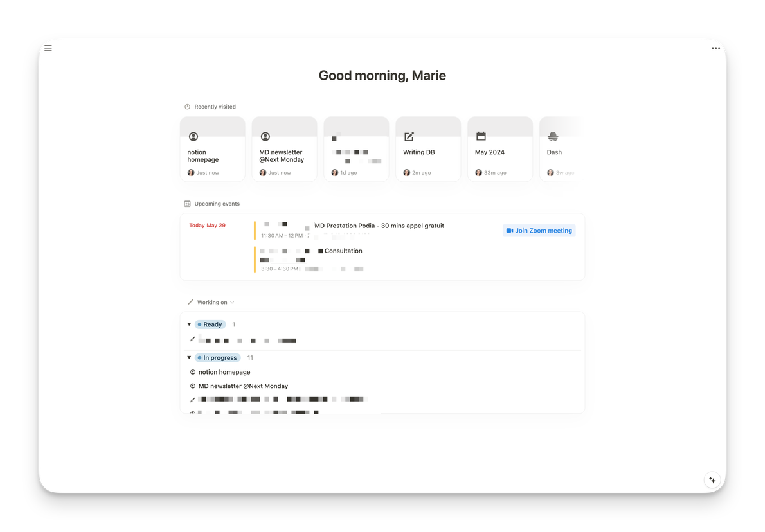Join the Zoom meeting
Image resolution: width=765 pixels, height=532 pixels.
coord(539,231)
